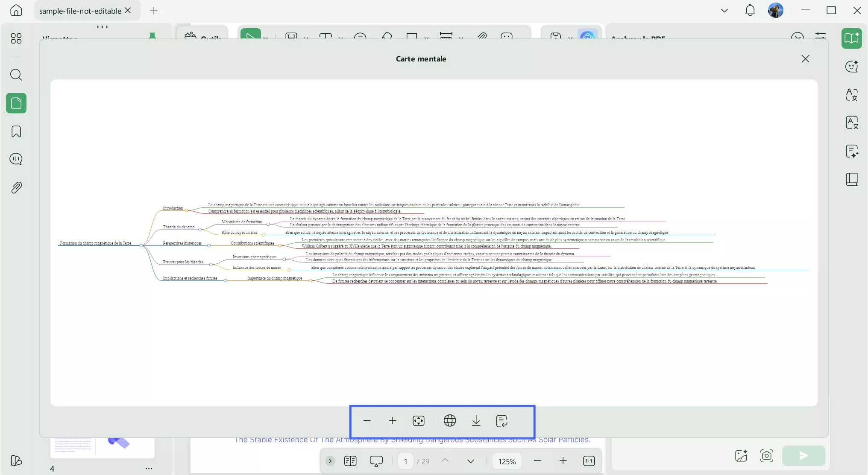The height and width of the screenshot is (475, 868).
Task: Zoom out the mind map
Action: (367, 421)
